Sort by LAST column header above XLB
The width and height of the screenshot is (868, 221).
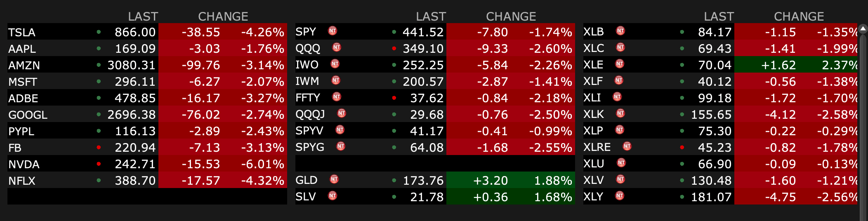click(719, 16)
